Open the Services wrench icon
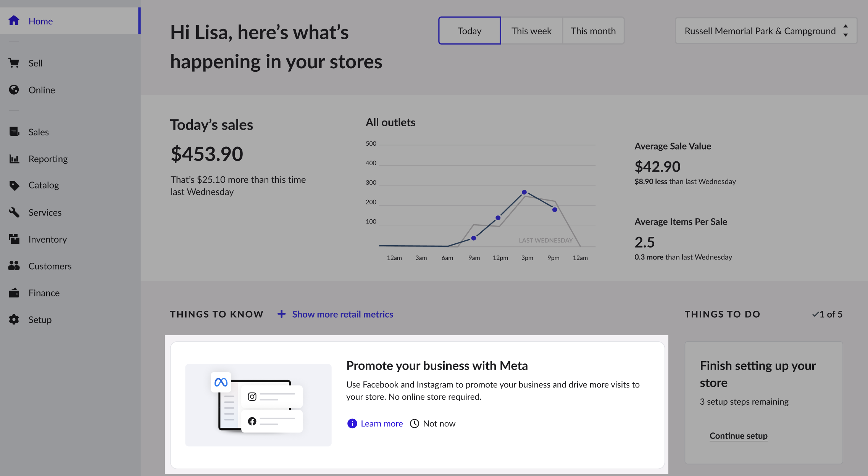868x476 pixels. [14, 212]
